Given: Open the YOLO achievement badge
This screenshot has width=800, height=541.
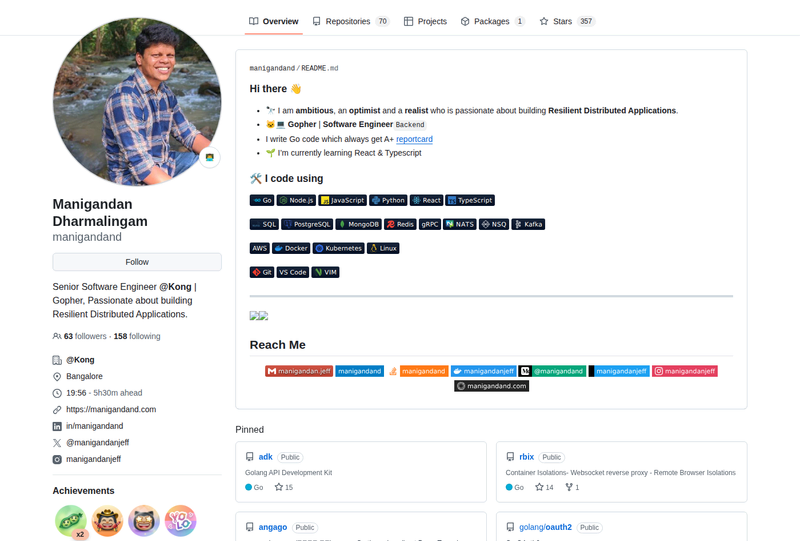Looking at the screenshot, I should (x=180, y=521).
